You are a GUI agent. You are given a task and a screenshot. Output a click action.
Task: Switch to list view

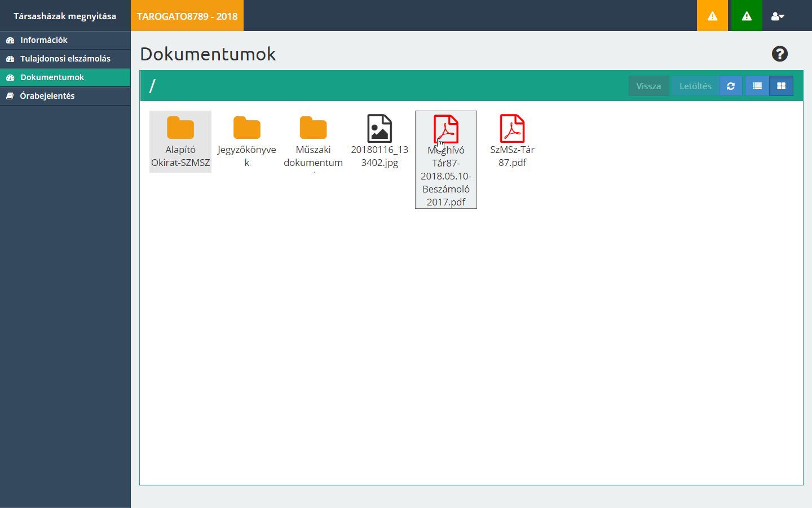pos(757,86)
